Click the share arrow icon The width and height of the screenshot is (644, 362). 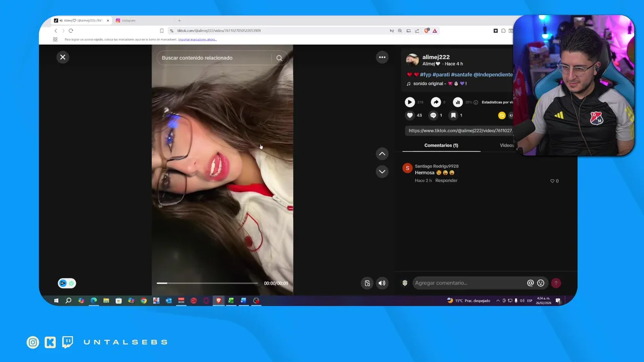[436, 102]
